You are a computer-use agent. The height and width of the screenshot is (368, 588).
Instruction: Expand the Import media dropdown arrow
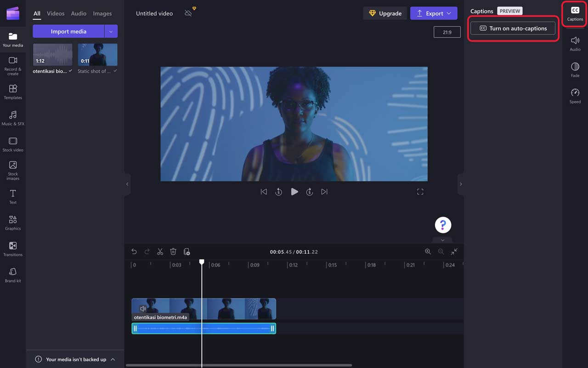111,31
